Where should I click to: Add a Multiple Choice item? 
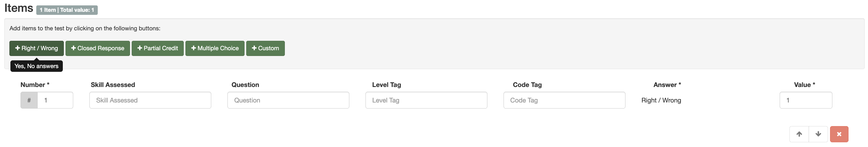tap(215, 48)
